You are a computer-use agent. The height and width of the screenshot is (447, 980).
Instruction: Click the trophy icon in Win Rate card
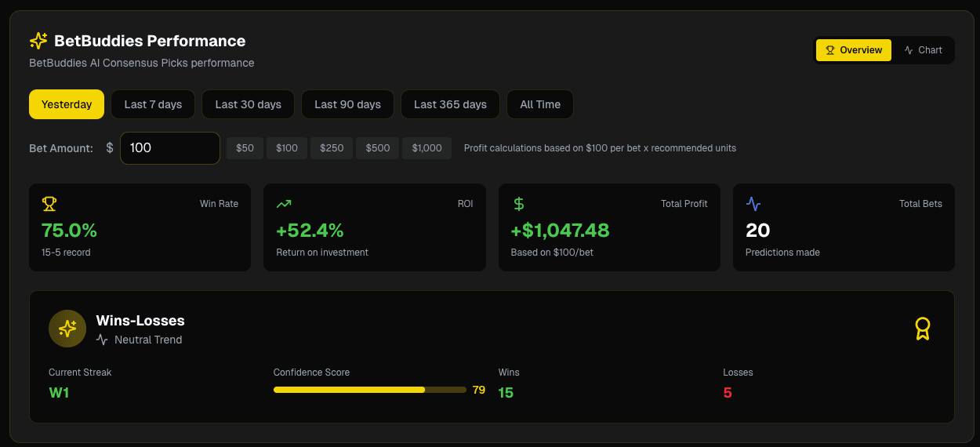(49, 204)
